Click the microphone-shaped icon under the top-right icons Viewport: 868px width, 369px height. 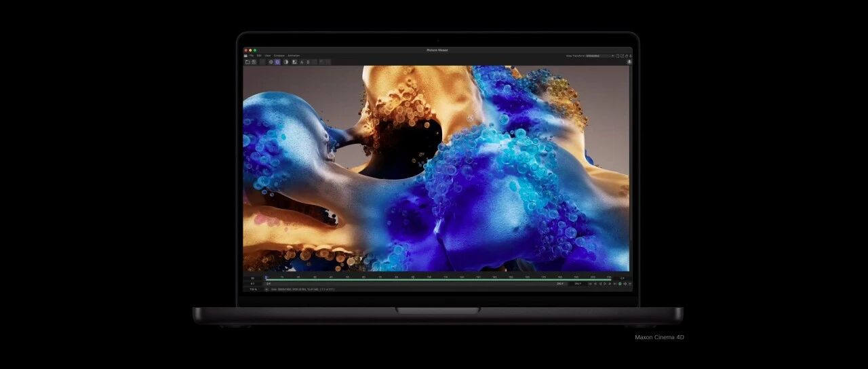pyautogui.click(x=630, y=62)
